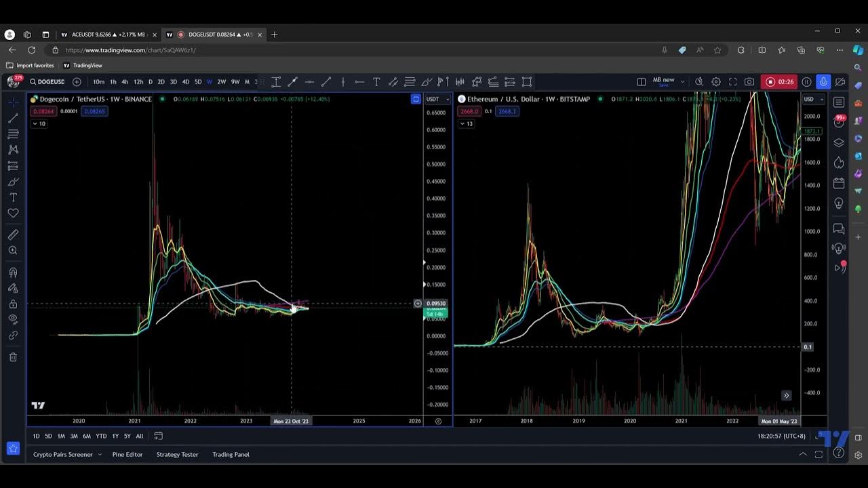Image resolution: width=868 pixels, height=488 pixels.
Task: Open chart settings gear in top toolbar
Action: click(716, 82)
